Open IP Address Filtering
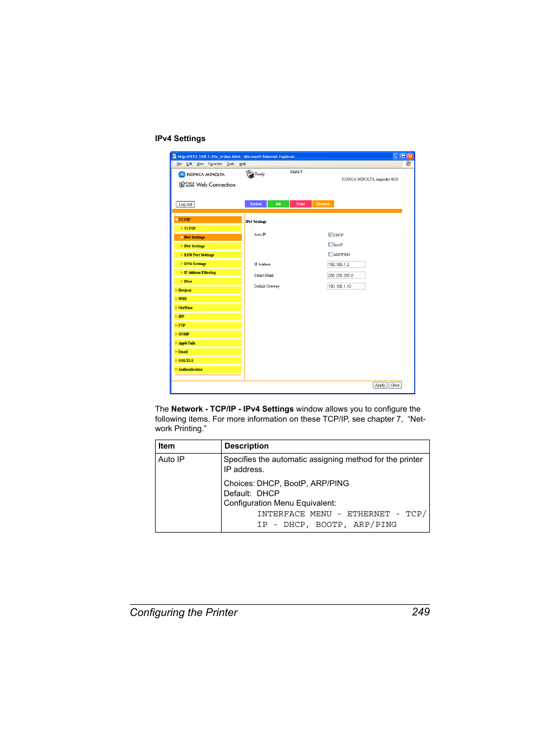Screen dimensions: 534x756 (208, 273)
